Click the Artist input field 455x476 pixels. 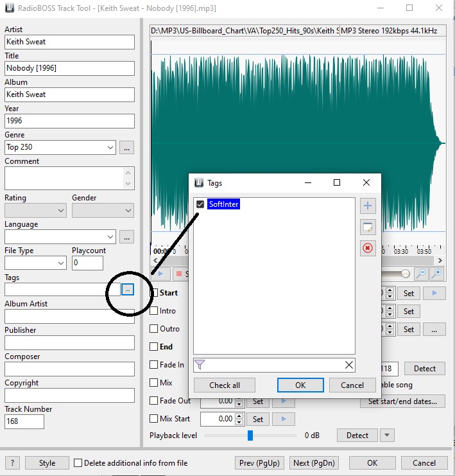(x=69, y=42)
